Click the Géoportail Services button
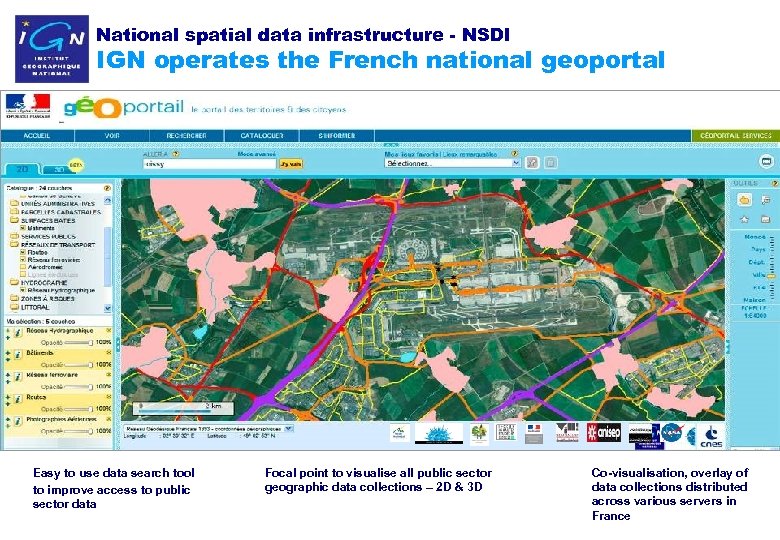 [736, 135]
